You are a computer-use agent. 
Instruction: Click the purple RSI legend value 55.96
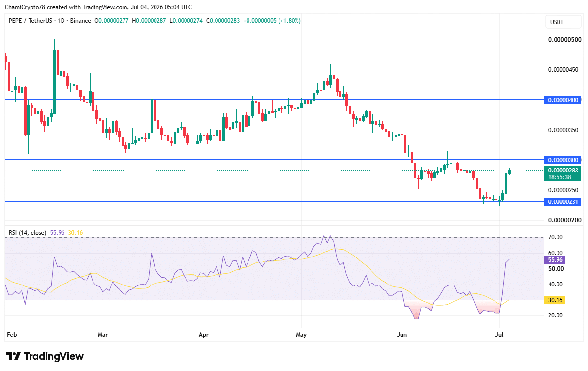coord(58,233)
